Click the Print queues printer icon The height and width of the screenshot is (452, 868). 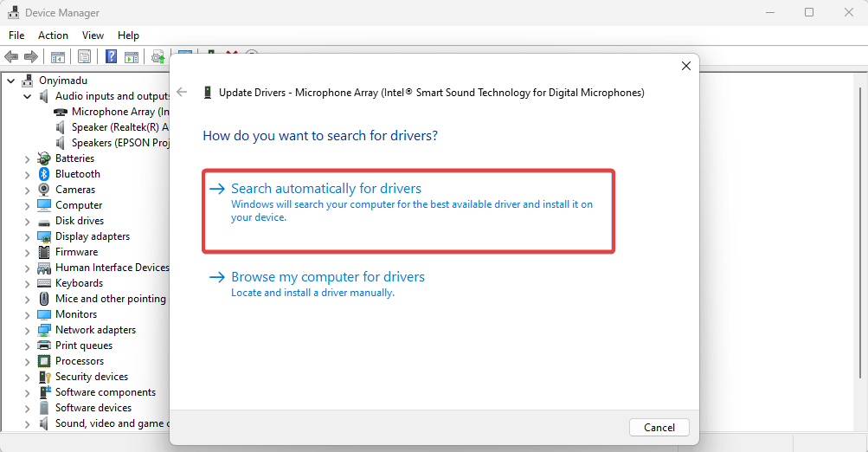tap(44, 345)
